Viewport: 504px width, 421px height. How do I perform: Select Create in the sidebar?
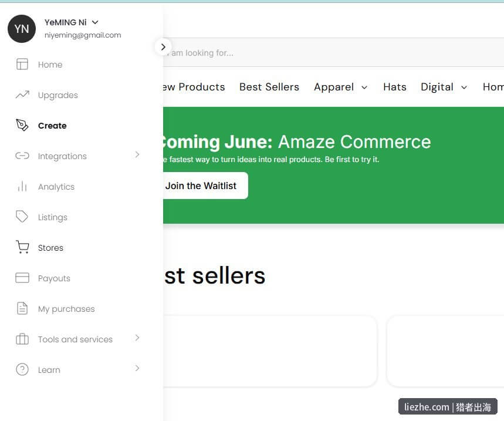[52, 126]
